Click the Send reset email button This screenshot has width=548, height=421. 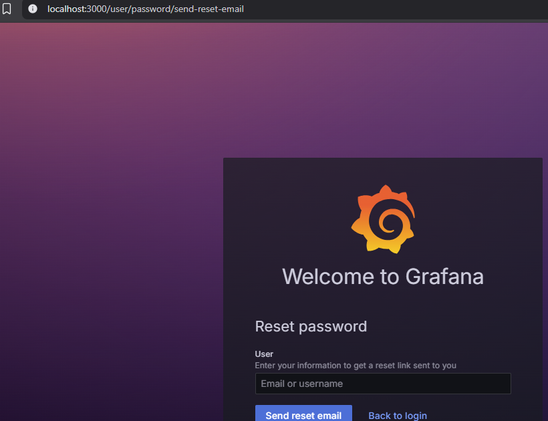coord(303,414)
